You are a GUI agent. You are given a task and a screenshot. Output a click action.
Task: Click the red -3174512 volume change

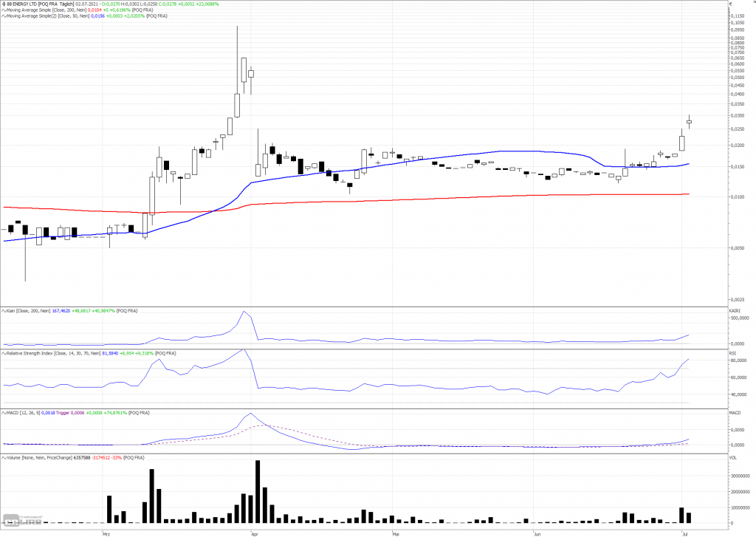tap(102, 458)
